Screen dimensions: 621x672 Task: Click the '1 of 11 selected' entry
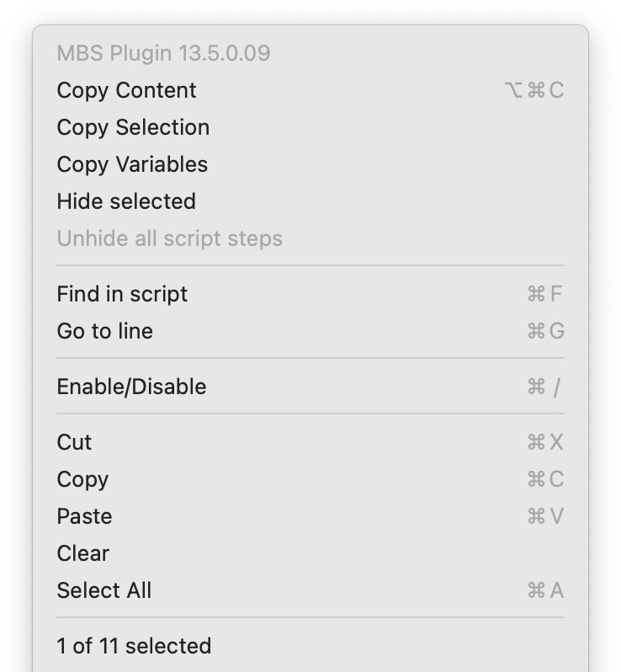pos(134,646)
